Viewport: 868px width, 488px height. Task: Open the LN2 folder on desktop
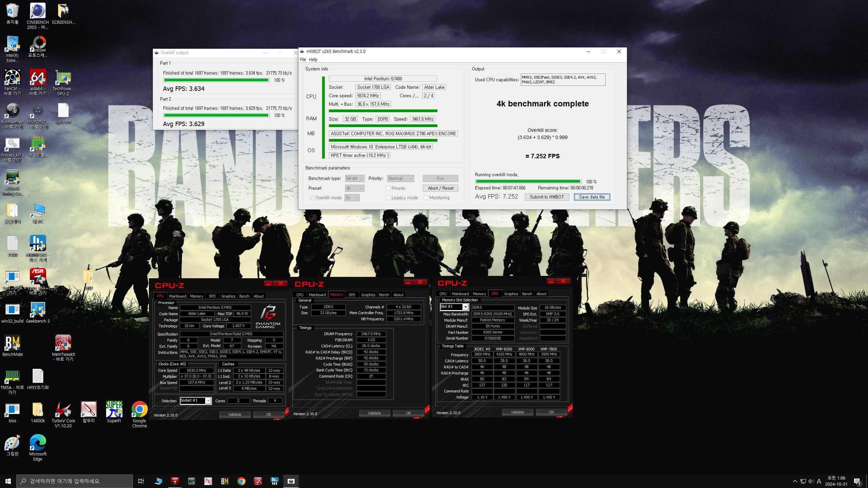[x=88, y=279]
